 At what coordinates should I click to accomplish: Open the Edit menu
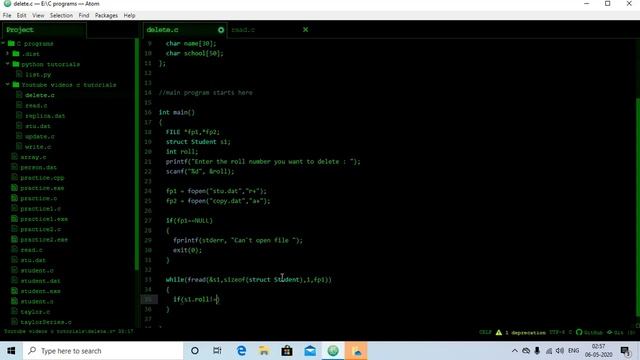point(22,16)
